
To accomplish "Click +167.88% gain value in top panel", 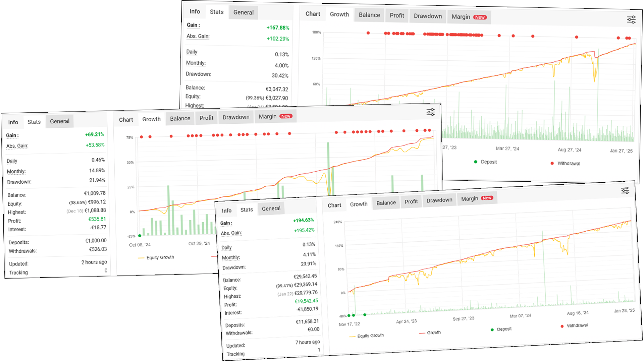I will pyautogui.click(x=278, y=28).
